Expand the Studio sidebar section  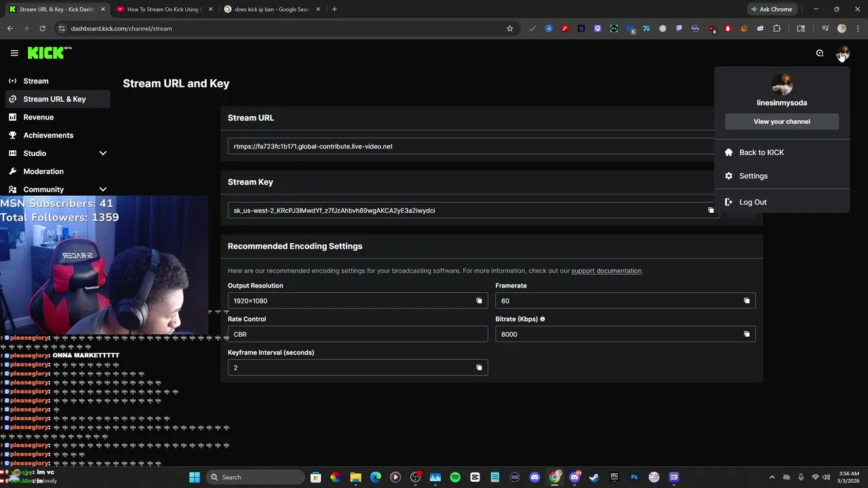pyautogui.click(x=103, y=153)
